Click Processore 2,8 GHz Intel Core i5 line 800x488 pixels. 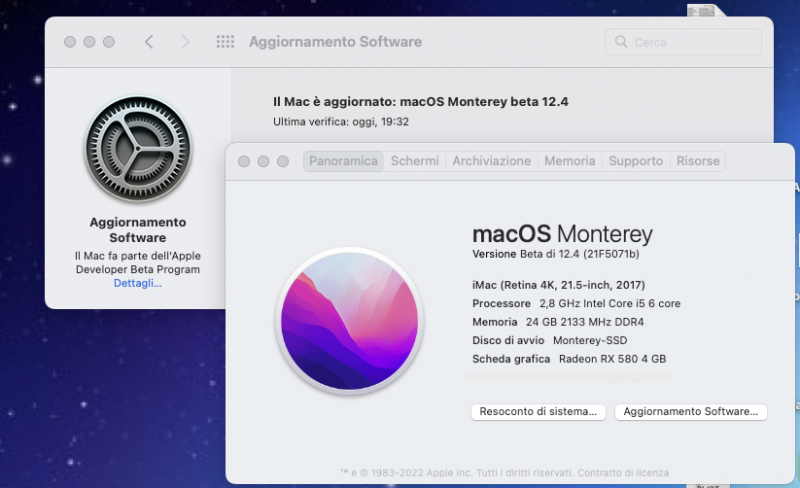577,303
